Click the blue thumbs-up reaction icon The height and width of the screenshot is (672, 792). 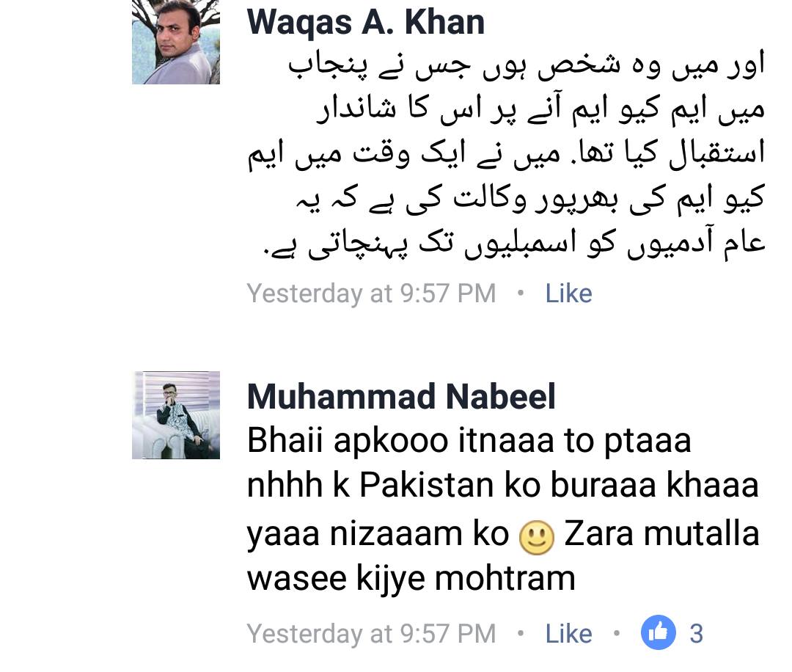click(658, 632)
